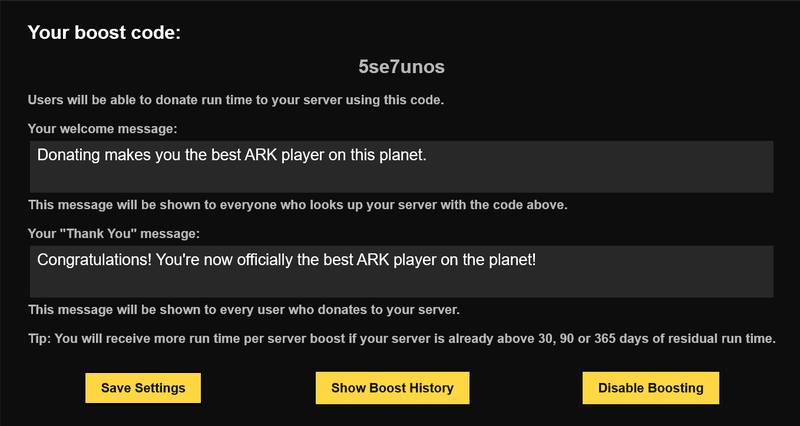This screenshot has height=426, width=800.
Task: Click the word "Congratulations!" in thank-you message
Action: click(x=94, y=260)
